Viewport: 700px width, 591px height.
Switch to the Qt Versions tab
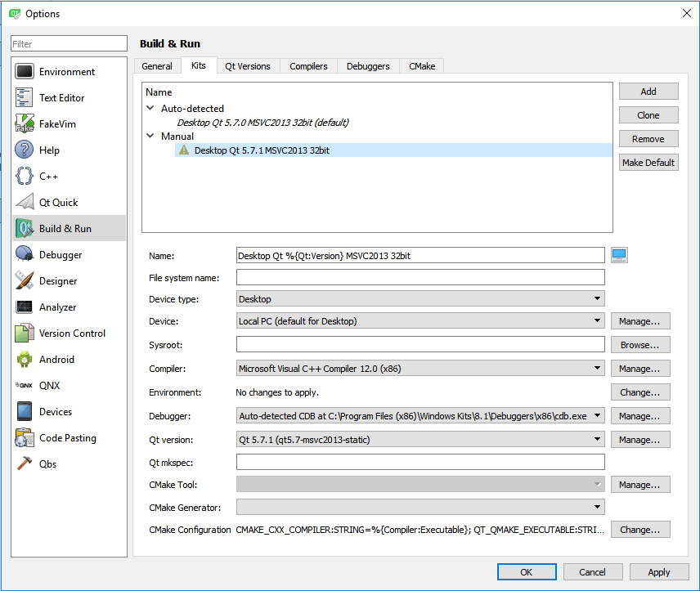pos(248,66)
